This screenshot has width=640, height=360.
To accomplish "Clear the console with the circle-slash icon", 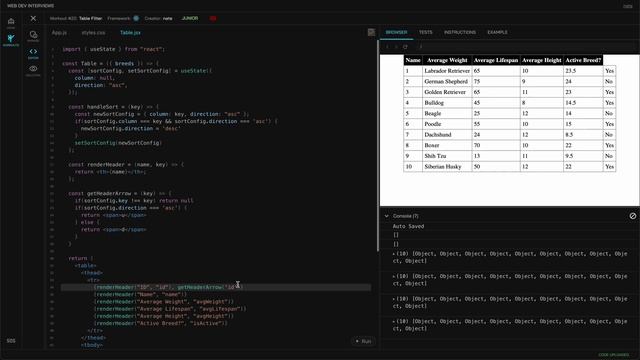I will pyautogui.click(x=633, y=216).
